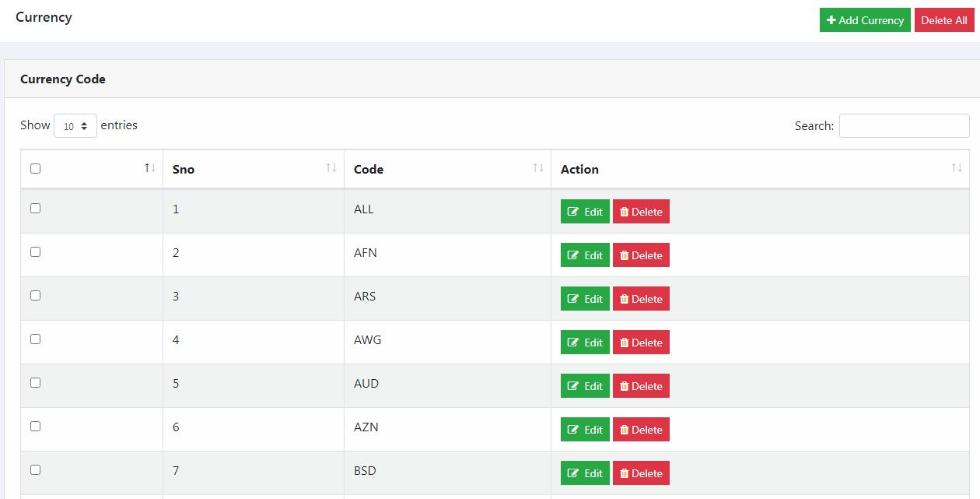
Task: Toggle the select-all checkbox in table header
Action: tap(35, 168)
